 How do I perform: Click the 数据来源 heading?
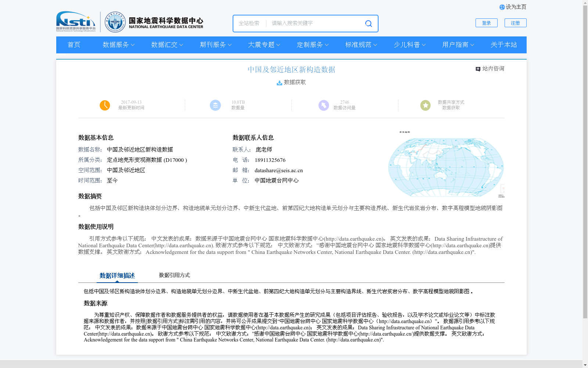tap(96, 304)
